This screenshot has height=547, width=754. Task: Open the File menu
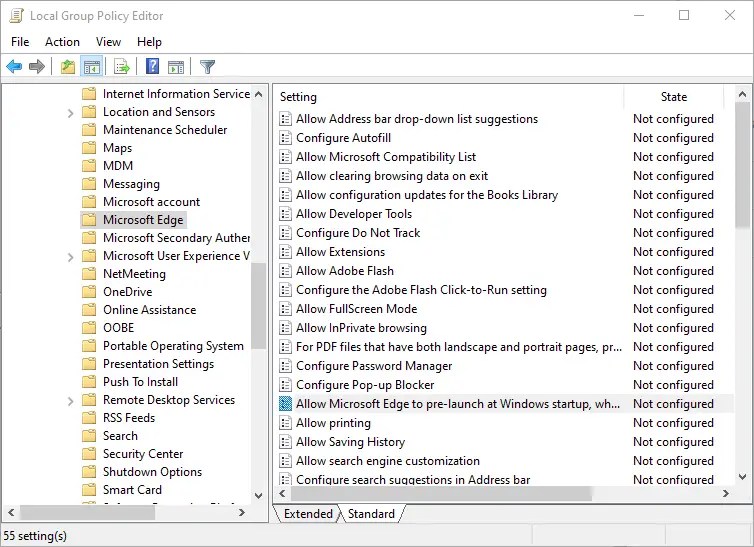20,42
